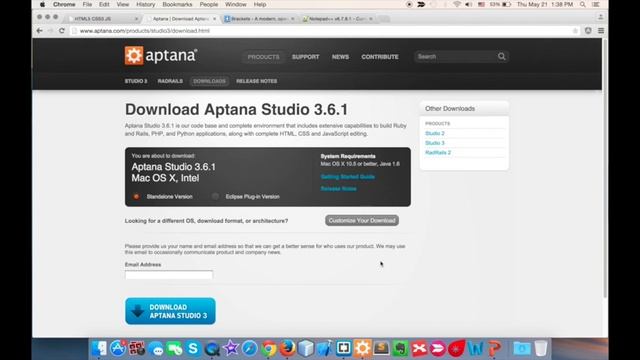Open the Window menu
This screenshot has width=640, height=360.
(236, 4)
